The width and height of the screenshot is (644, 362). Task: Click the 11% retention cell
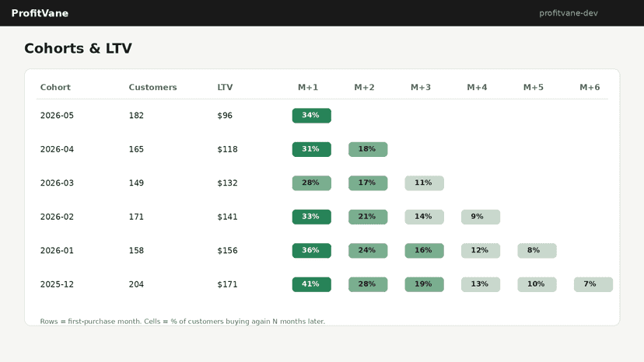coord(424,183)
